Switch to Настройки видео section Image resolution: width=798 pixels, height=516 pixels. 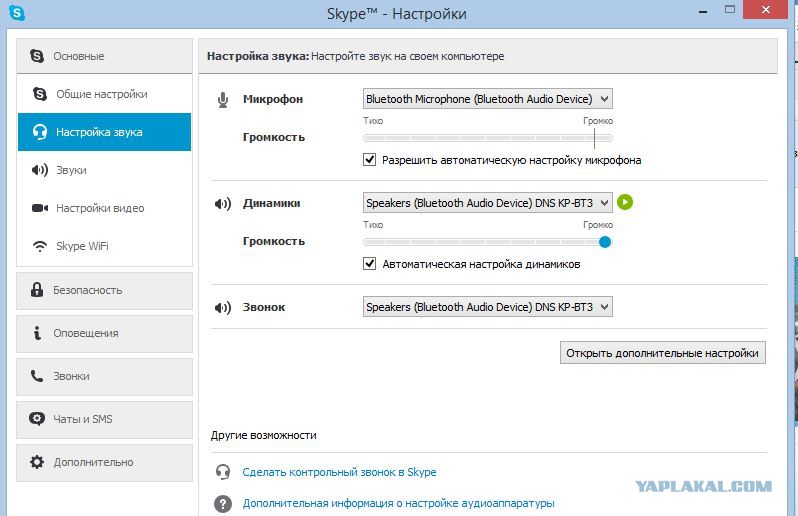pos(100,208)
